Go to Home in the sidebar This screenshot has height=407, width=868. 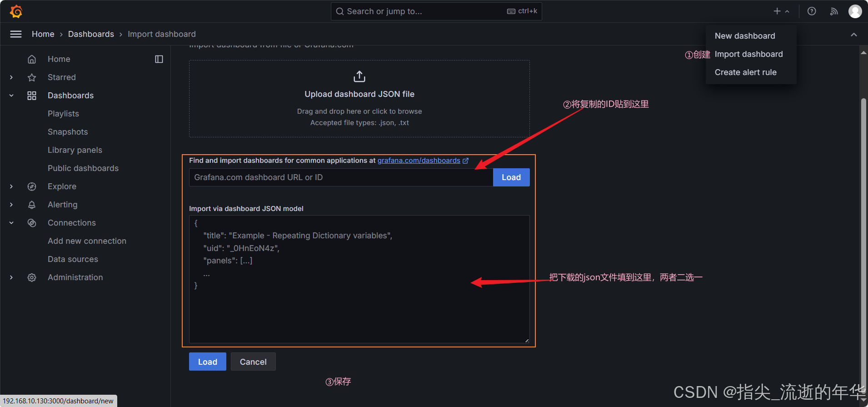point(59,59)
